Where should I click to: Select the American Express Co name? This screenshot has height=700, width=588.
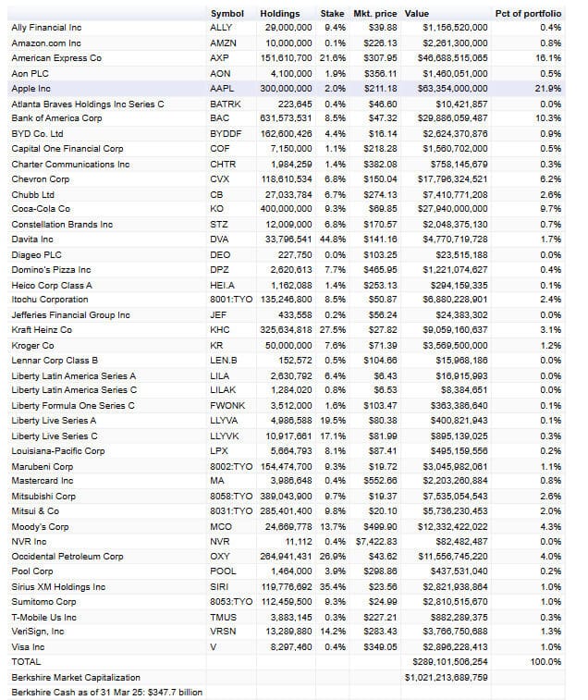point(56,58)
